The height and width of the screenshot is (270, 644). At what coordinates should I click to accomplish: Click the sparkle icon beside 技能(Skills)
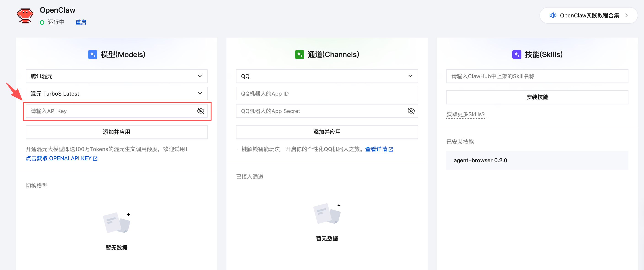click(517, 54)
